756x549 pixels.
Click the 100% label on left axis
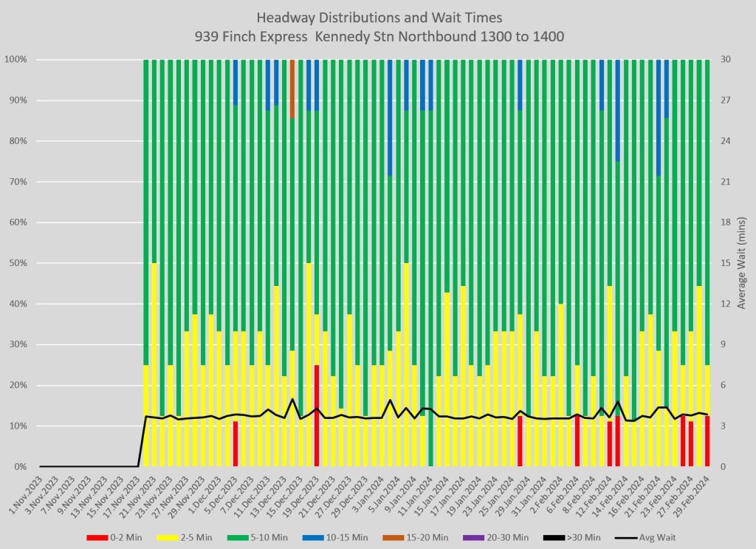(18, 60)
